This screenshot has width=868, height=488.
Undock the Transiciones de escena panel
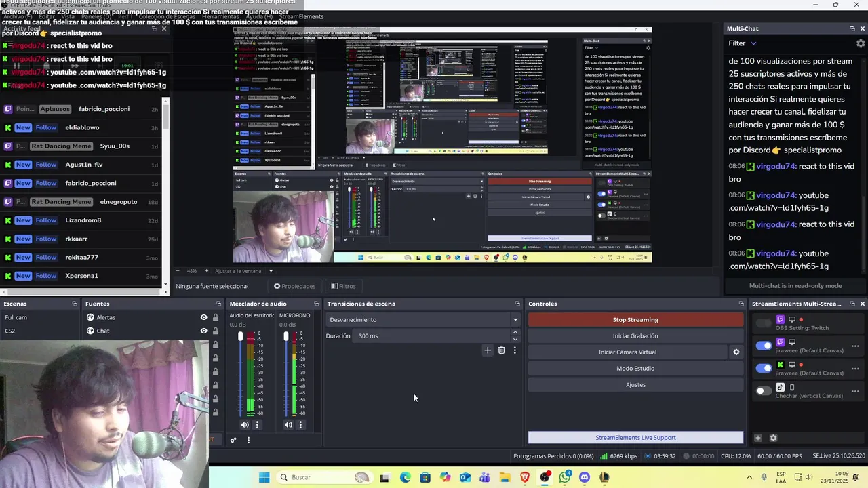tap(517, 304)
